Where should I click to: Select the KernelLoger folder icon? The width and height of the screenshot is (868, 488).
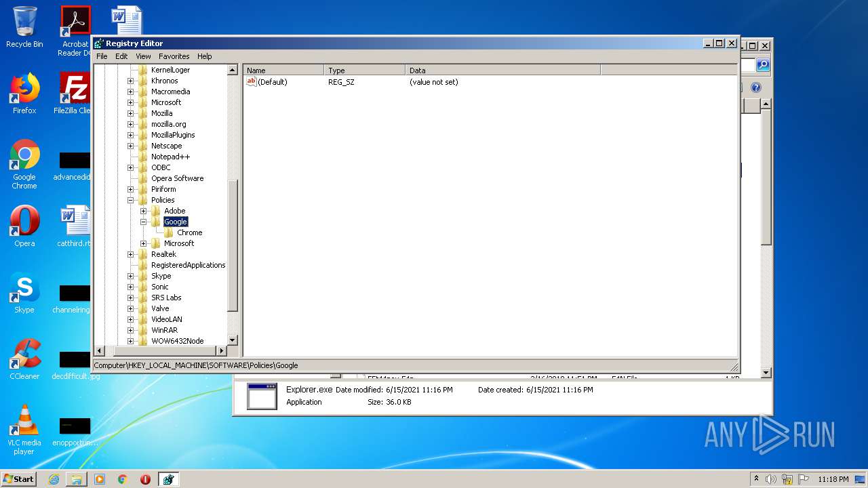[x=143, y=70]
